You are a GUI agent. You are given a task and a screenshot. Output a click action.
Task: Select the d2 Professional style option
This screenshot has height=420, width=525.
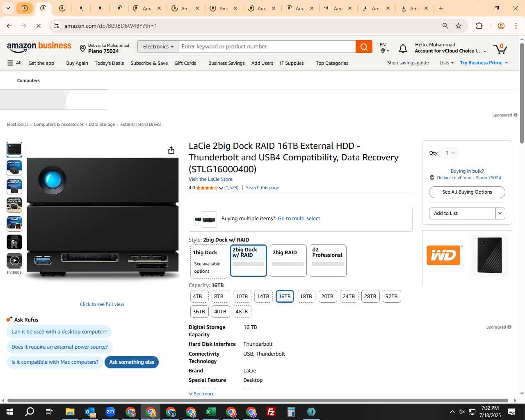click(328, 261)
